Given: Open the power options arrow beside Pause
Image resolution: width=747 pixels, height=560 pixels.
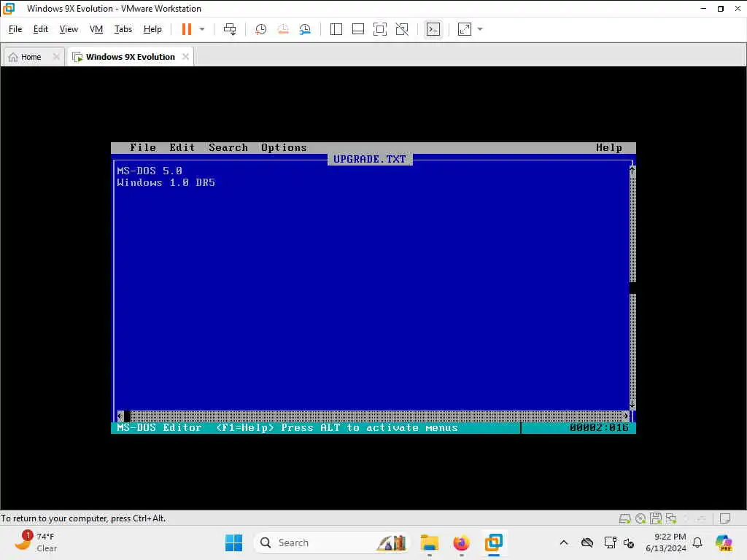Looking at the screenshot, I should (x=202, y=29).
